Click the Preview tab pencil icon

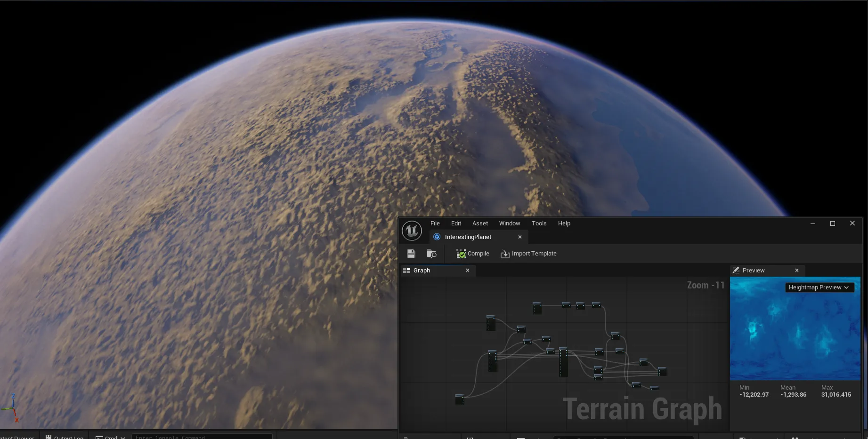pos(736,271)
